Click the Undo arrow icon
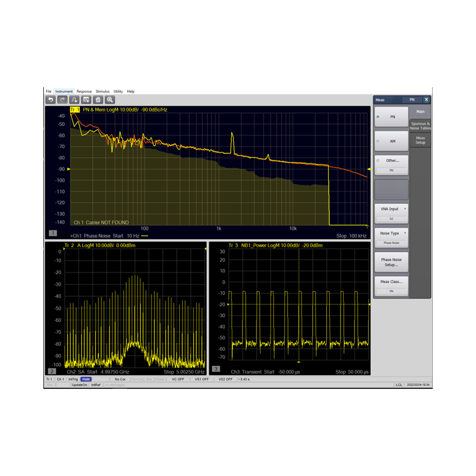 pyautogui.click(x=51, y=99)
